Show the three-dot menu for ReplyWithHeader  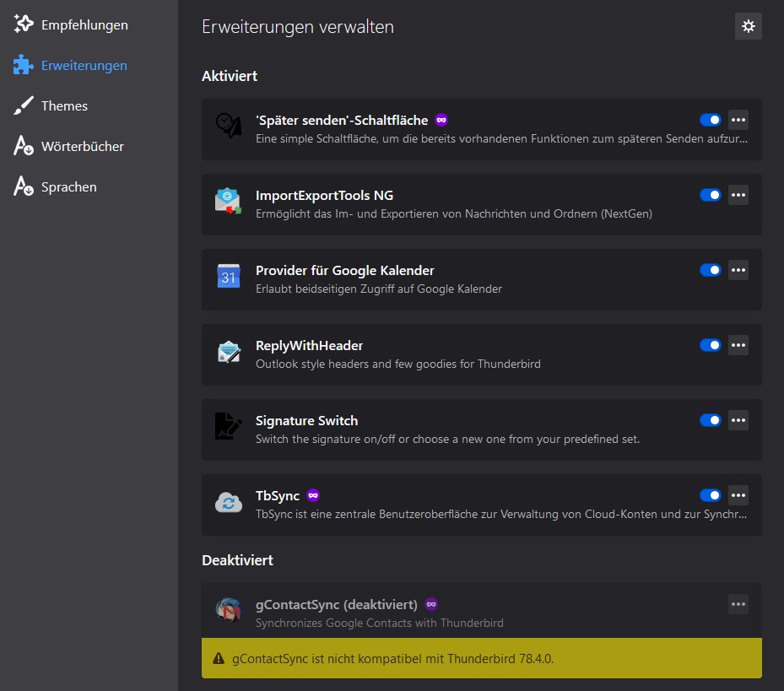point(738,345)
